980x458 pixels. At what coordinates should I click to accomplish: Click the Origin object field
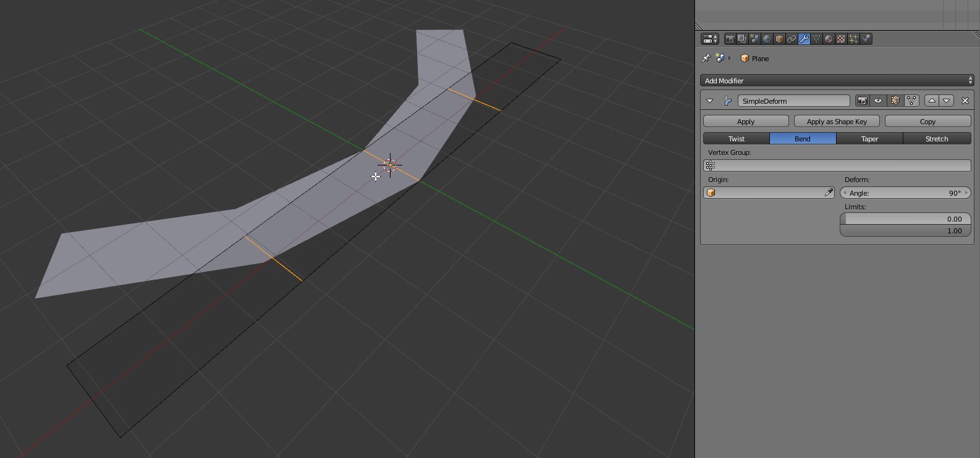click(769, 193)
